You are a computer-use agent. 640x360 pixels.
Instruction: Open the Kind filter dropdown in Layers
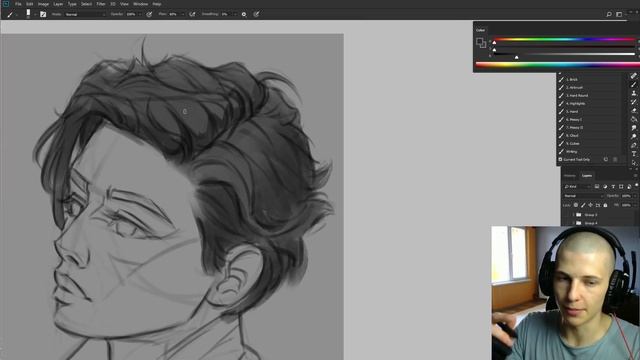click(577, 187)
